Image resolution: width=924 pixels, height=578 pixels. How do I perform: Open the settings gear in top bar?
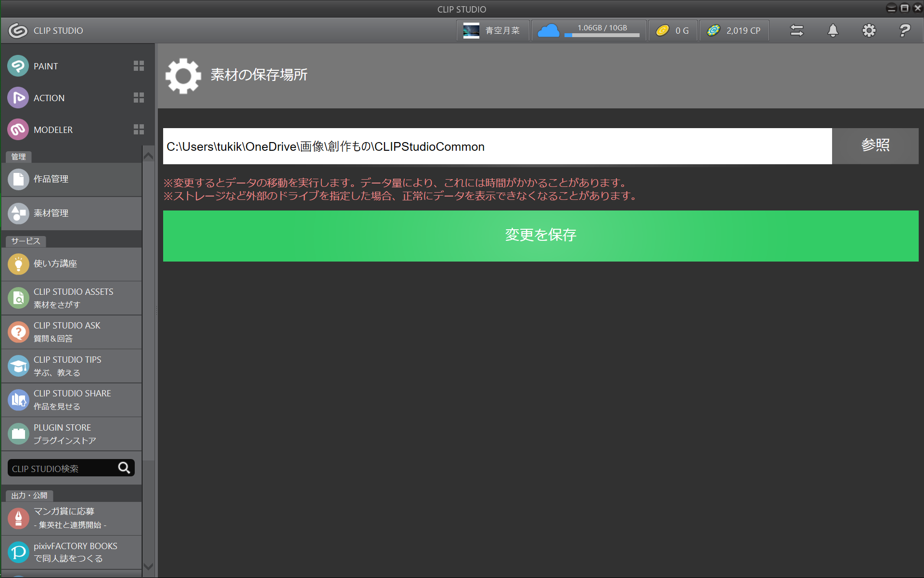[869, 30]
